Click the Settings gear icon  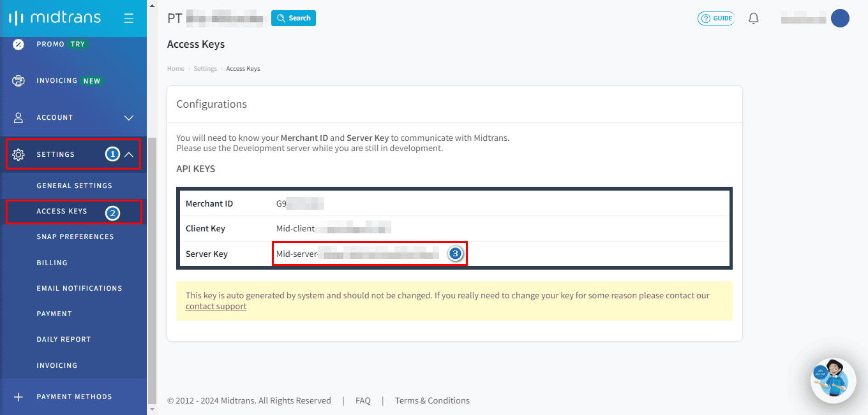19,154
